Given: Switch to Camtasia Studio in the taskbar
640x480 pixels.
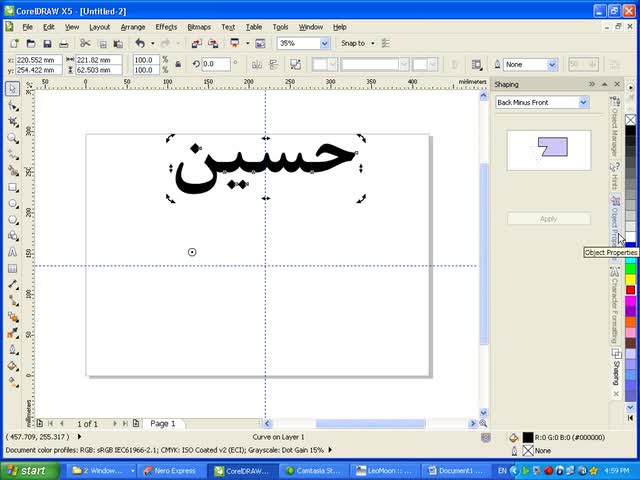Looking at the screenshot, I should (312, 471).
